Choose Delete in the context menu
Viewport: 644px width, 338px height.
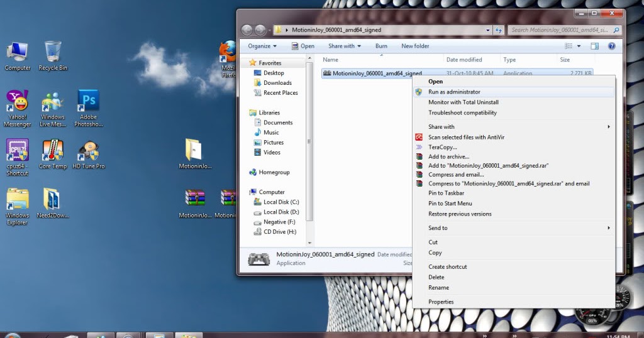(x=514, y=277)
